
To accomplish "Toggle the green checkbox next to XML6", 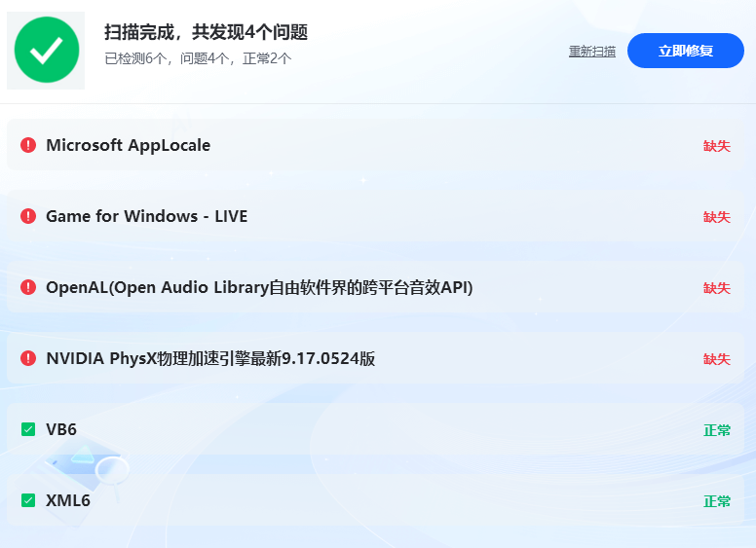I will click(28, 500).
